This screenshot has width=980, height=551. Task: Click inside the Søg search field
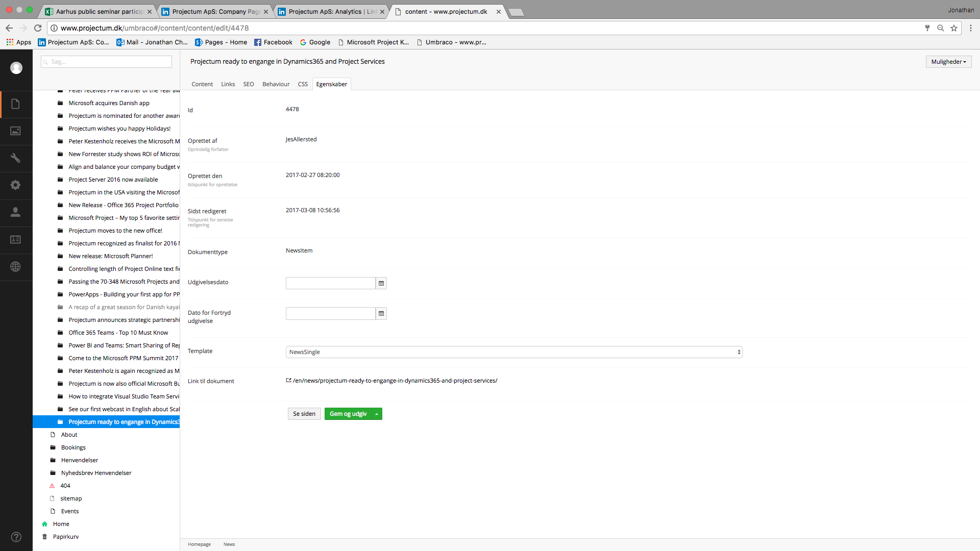point(106,61)
